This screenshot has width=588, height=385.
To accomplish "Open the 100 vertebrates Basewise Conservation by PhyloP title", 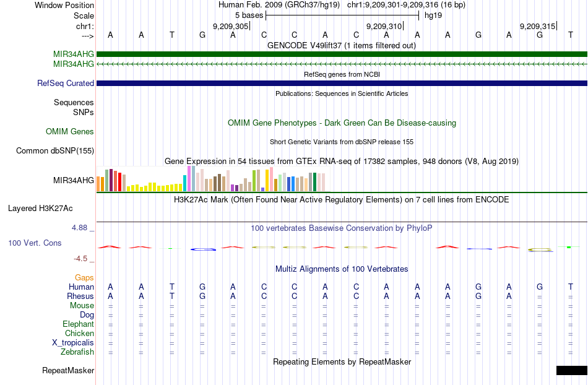I will (342, 228).
